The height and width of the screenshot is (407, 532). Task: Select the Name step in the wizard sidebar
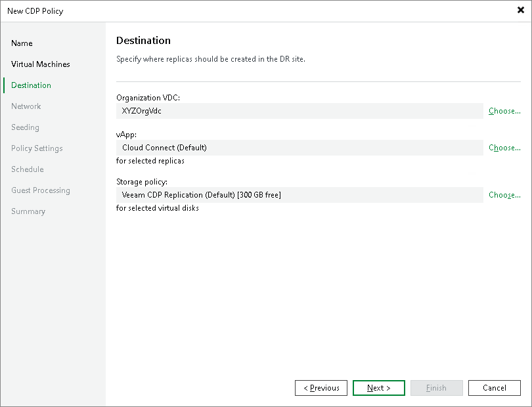[x=22, y=43]
